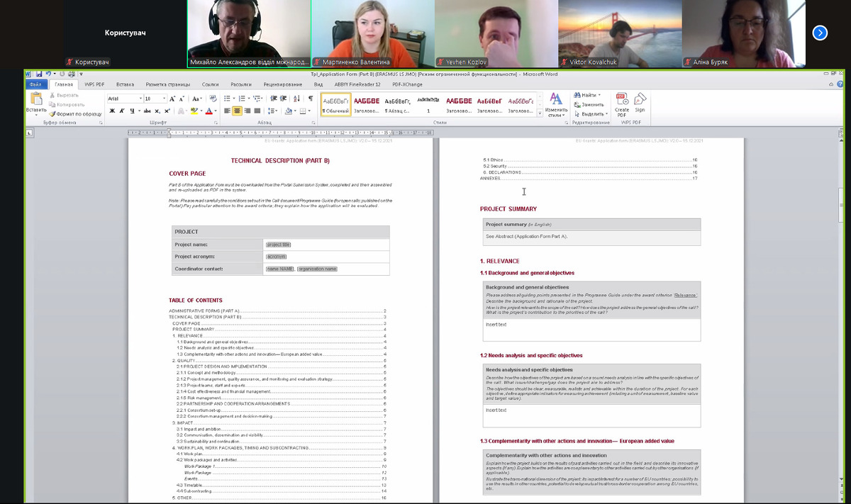Viewport: 851px width, 504px height.
Task: Open the Вставка ribbon tab
Action: pos(125,84)
